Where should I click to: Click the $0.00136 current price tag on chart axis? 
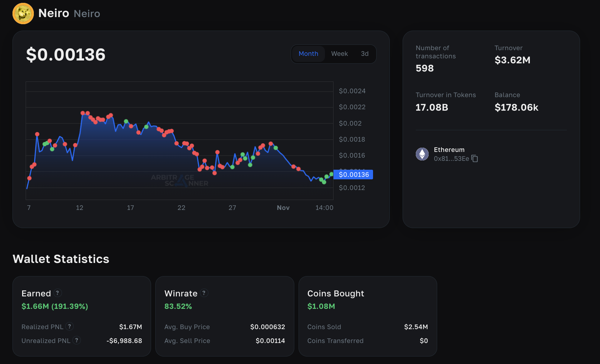[x=353, y=174]
